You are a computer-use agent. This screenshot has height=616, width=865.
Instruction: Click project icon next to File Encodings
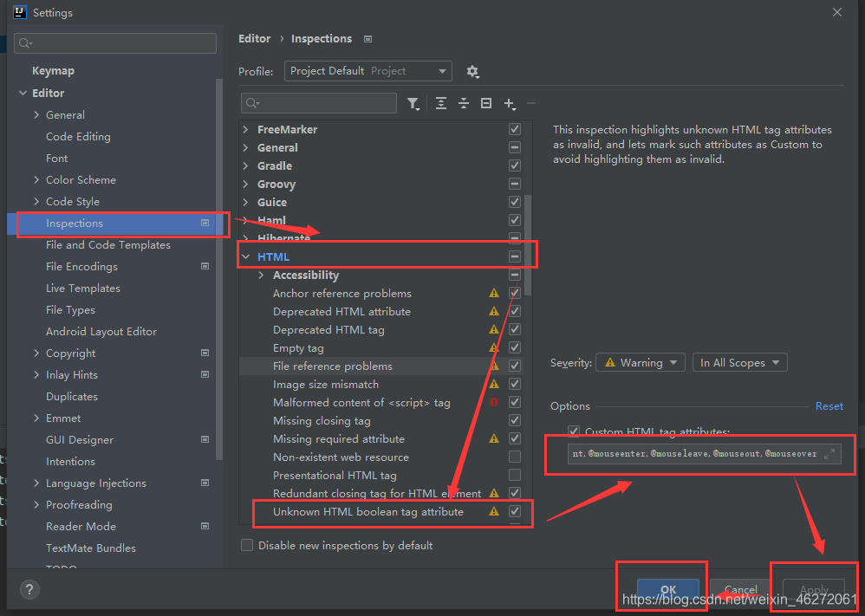point(205,266)
